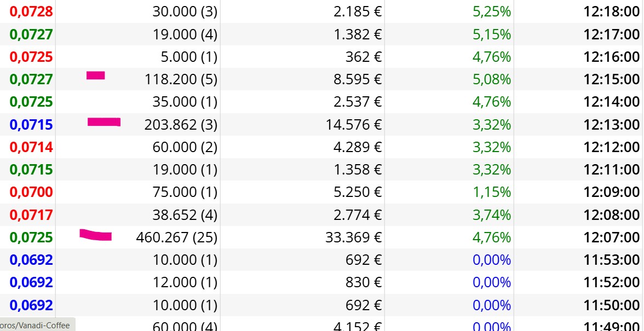Select the blue price 0,0715 in the 12:13:00 row
Image resolution: width=644 pixels, height=331 pixels.
click(x=31, y=124)
